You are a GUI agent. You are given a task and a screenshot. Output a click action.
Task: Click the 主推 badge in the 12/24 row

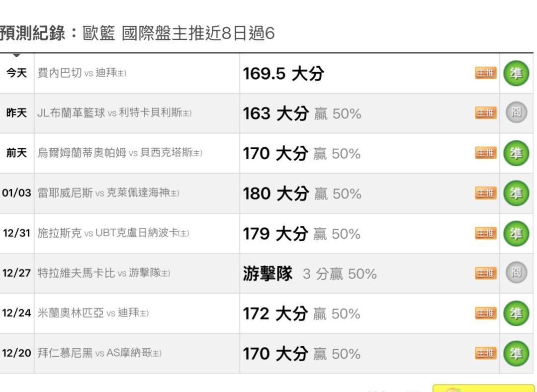point(485,313)
